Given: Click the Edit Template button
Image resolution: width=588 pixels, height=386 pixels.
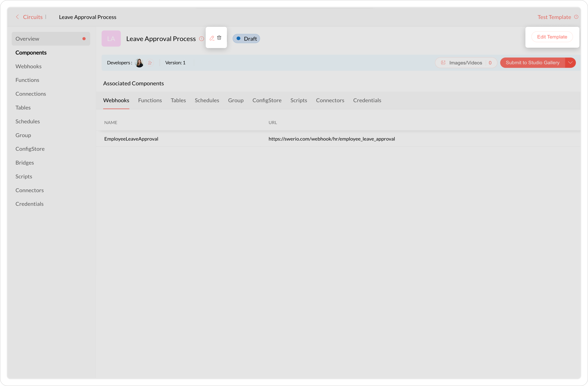Looking at the screenshot, I should [x=552, y=37].
